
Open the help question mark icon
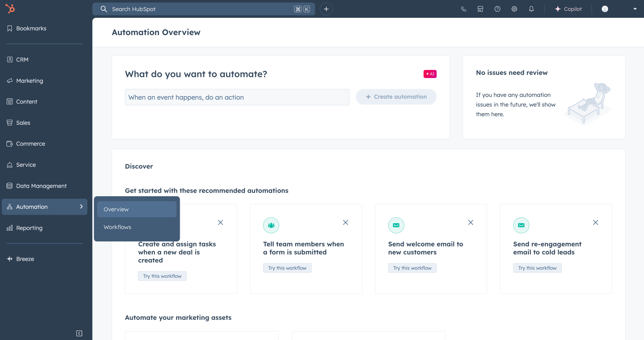pyautogui.click(x=497, y=9)
